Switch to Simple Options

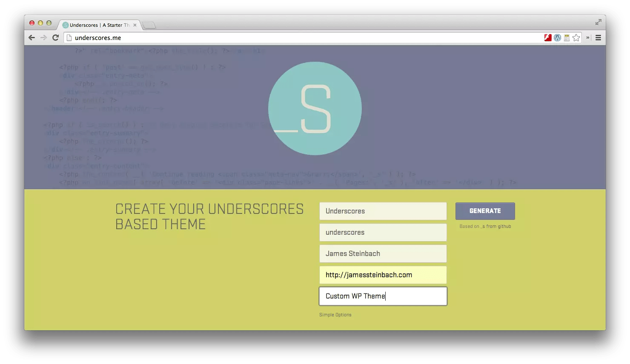(x=335, y=315)
